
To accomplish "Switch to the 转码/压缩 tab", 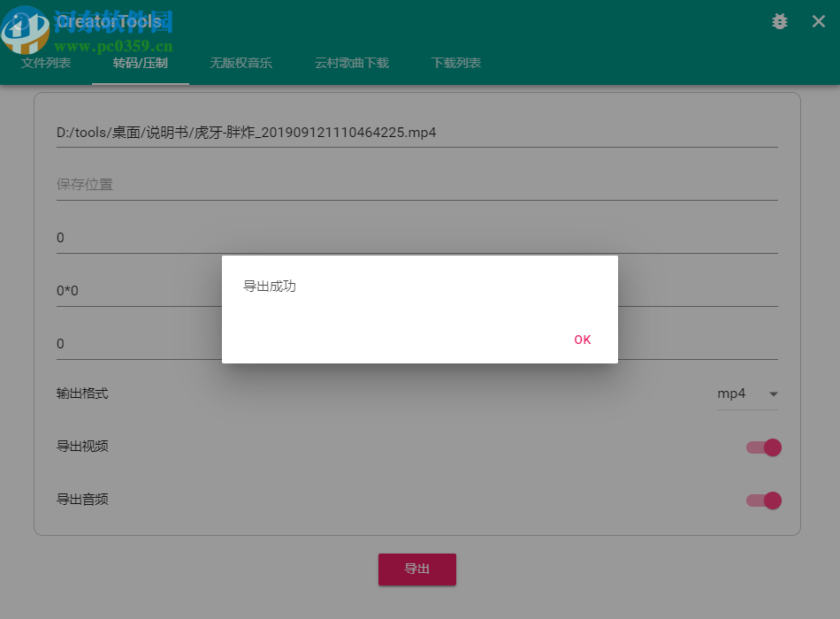I will tap(141, 63).
